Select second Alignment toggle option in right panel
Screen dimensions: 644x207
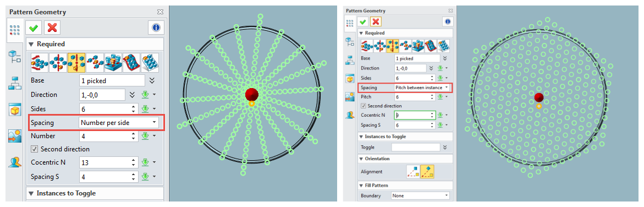pos(427,172)
